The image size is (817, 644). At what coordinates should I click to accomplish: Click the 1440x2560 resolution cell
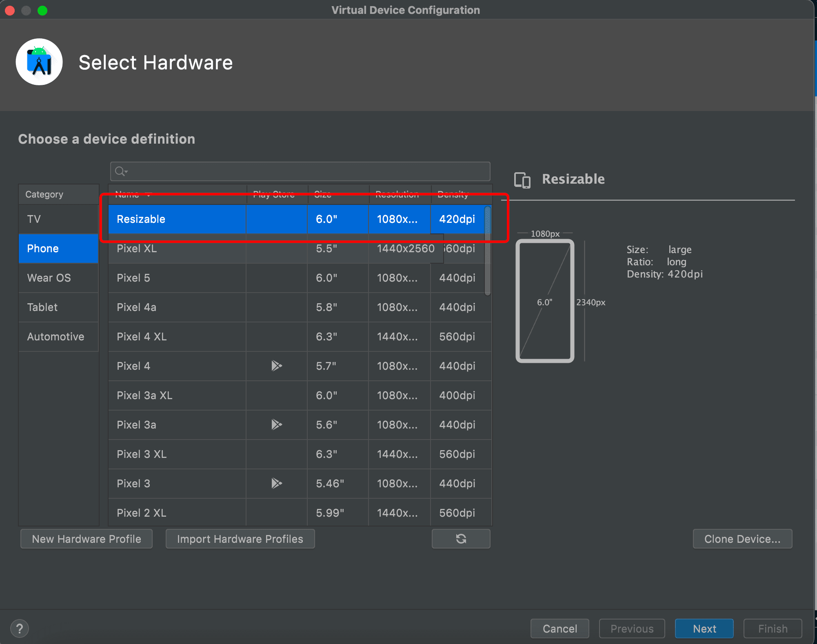pos(406,249)
